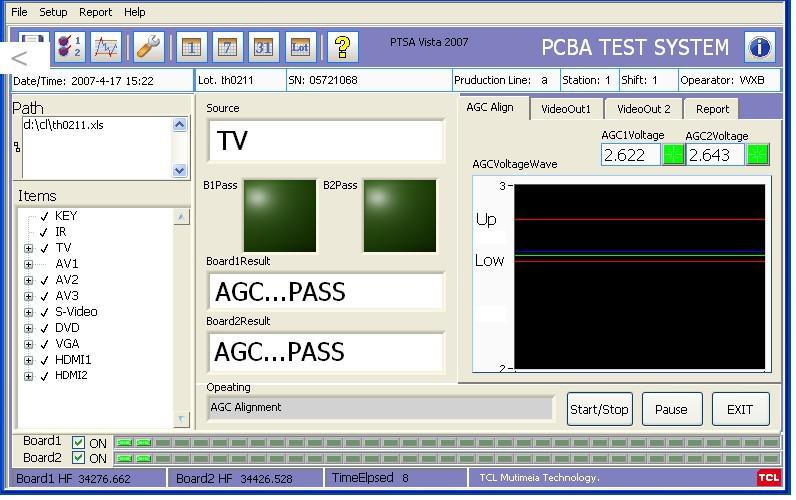Expand the TV tree node
The height and width of the screenshot is (500, 796).
tap(29, 248)
